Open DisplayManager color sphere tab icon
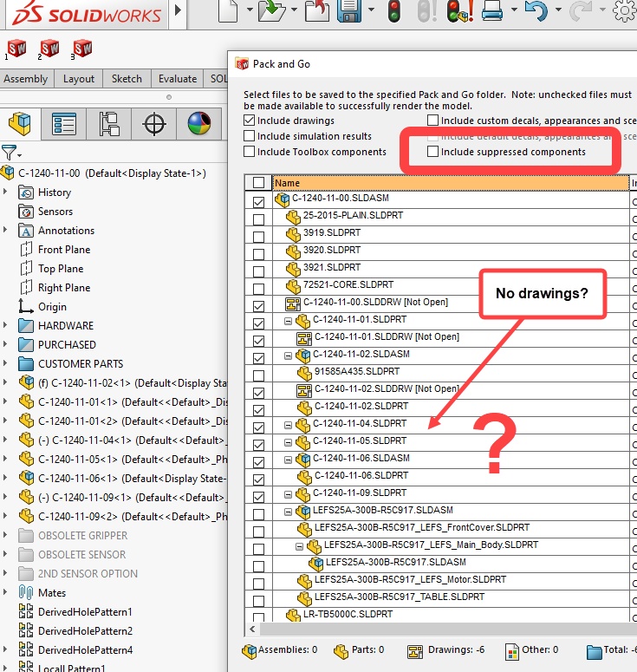This screenshot has width=637, height=672. pyautogui.click(x=199, y=123)
